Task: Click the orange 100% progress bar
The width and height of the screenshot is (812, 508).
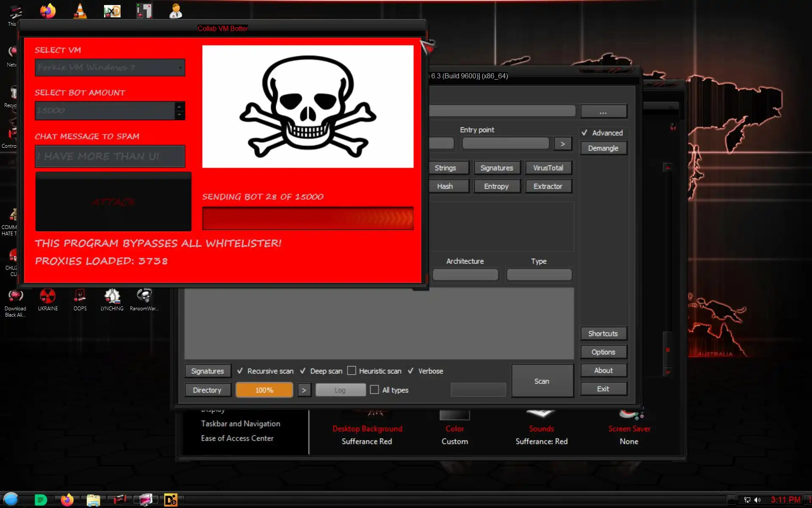Action: click(x=264, y=390)
